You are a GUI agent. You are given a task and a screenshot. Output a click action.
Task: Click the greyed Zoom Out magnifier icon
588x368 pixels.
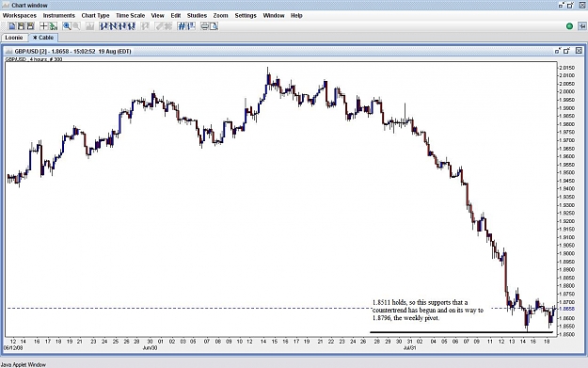[x=76, y=26]
